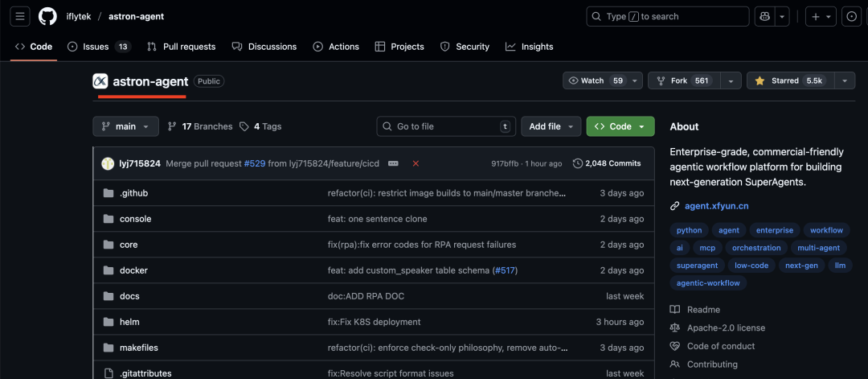The image size is (868, 379).
Task: Open lyj715824 author avatar
Action: point(108,163)
